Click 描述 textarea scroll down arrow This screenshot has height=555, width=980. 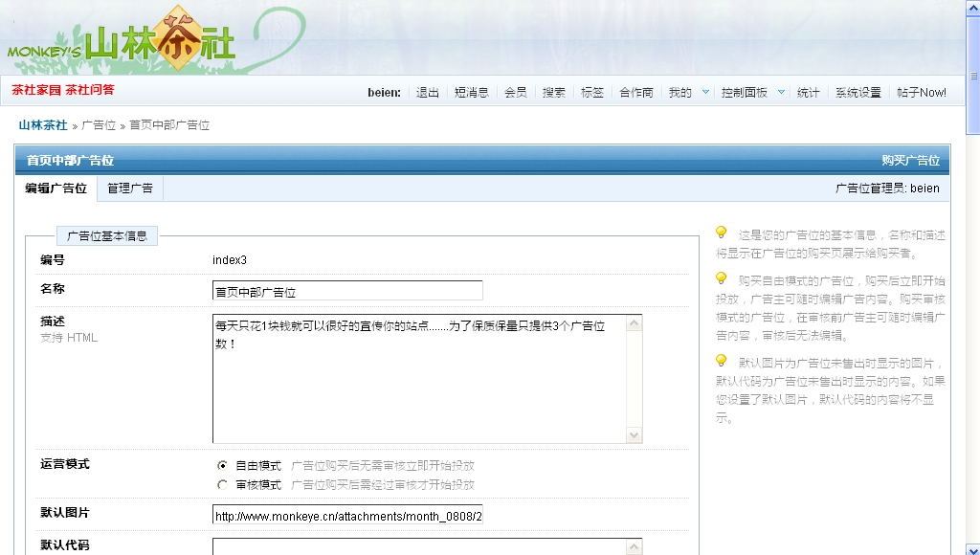[x=634, y=435]
